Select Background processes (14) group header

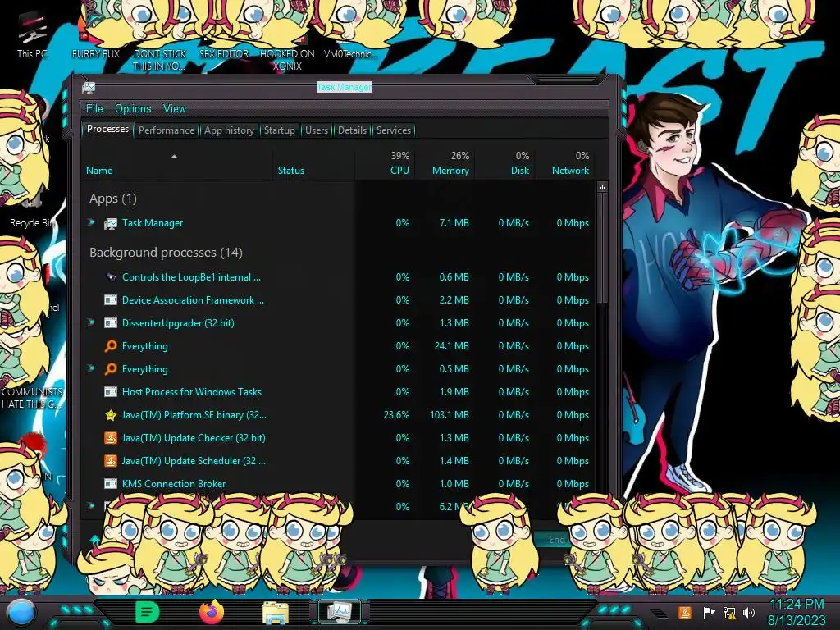[x=166, y=253]
